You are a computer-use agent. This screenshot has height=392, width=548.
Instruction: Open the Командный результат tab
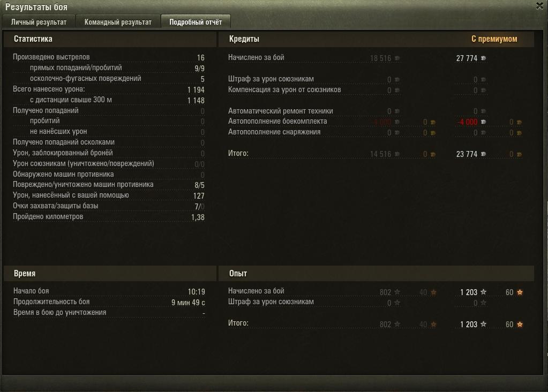coord(118,21)
